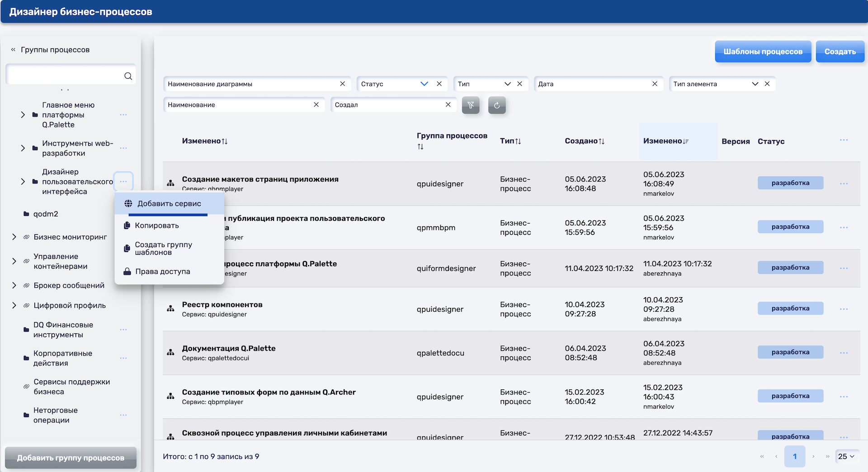Open the Статус filter dropdown
868x472 pixels.
[424, 84]
